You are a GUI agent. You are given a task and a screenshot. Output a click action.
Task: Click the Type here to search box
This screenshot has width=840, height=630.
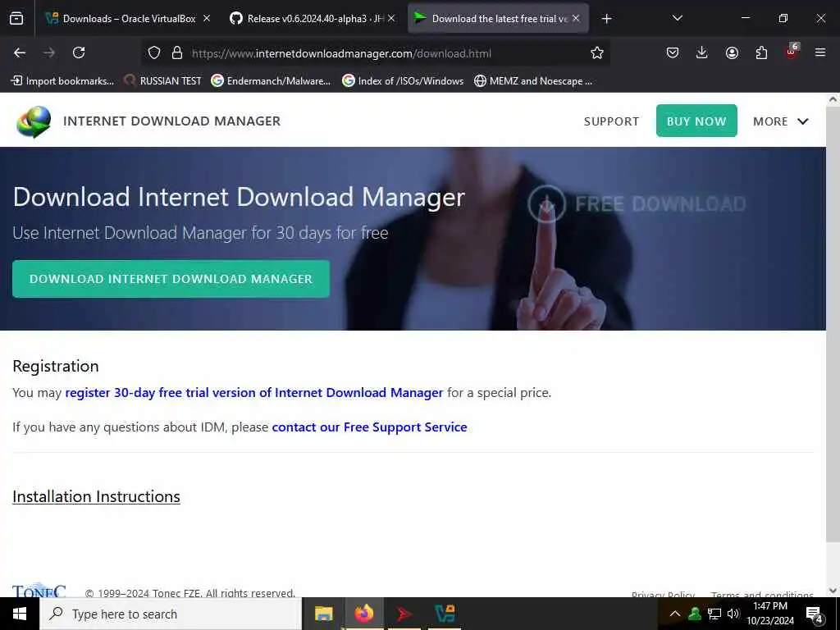coord(171,614)
